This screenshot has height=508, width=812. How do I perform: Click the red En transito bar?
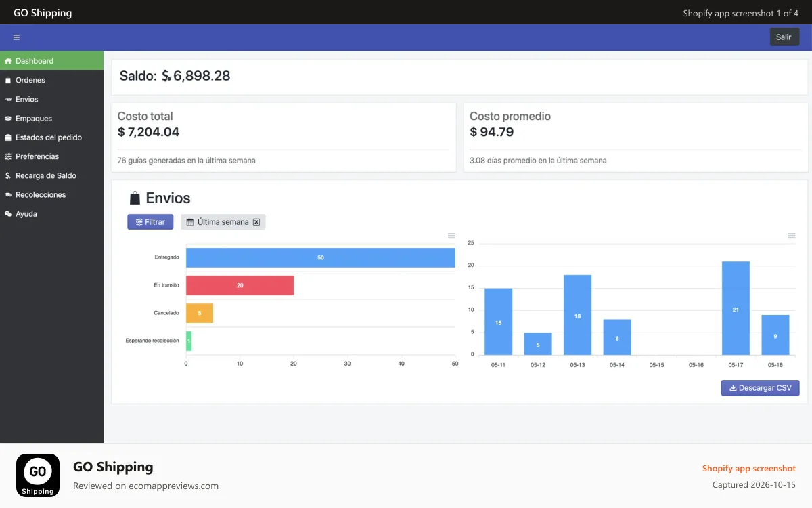[240, 285]
